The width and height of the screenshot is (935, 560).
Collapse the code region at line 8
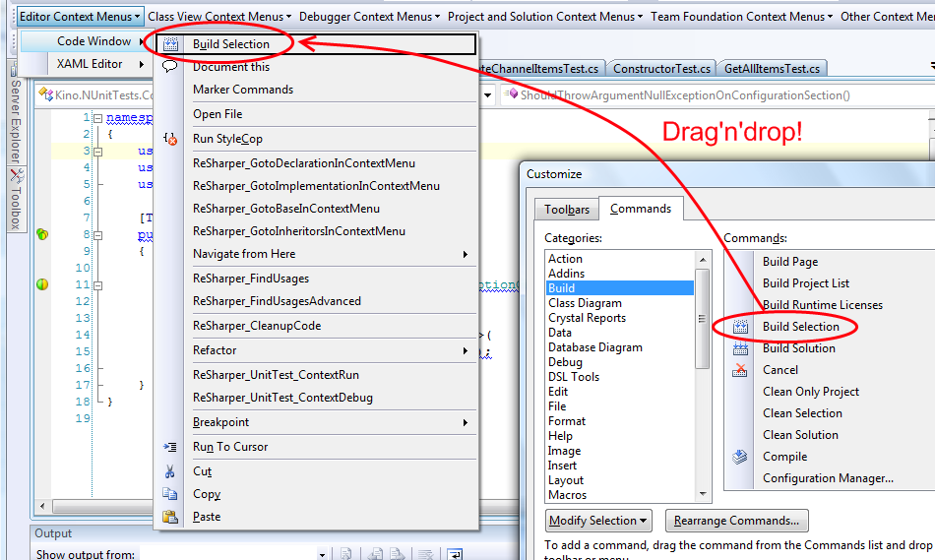click(97, 235)
